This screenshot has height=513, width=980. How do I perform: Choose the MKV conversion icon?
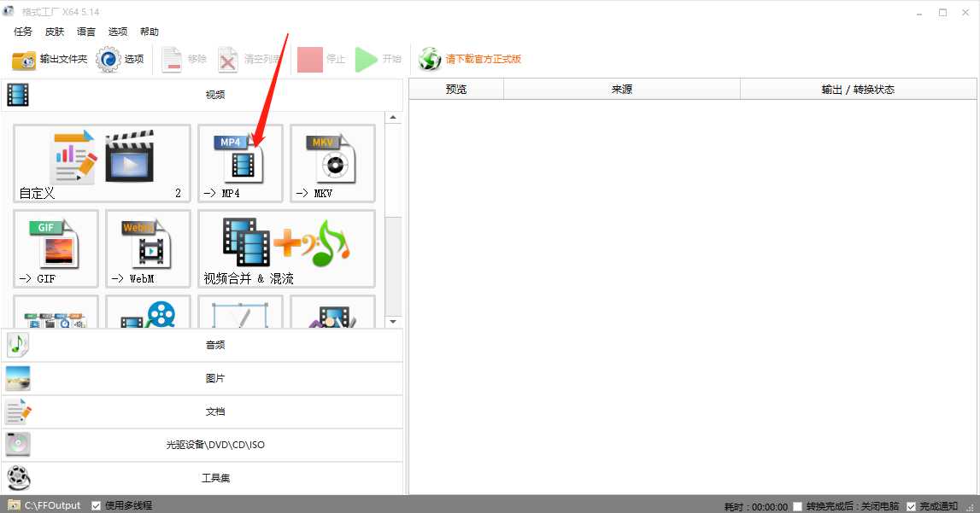pyautogui.click(x=332, y=163)
